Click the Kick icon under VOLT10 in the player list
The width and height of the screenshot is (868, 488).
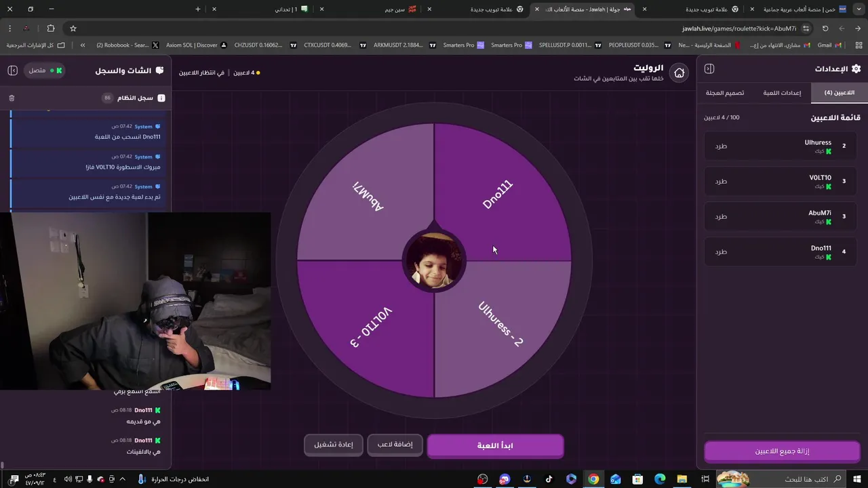point(828,186)
